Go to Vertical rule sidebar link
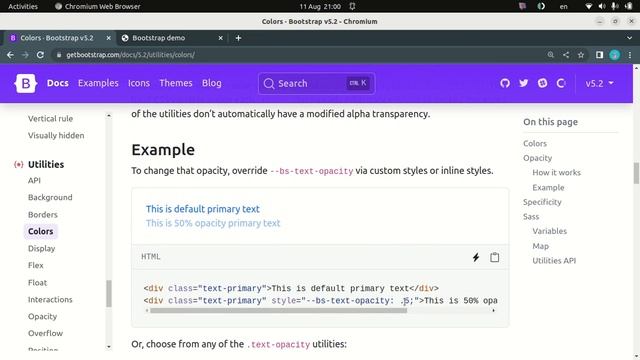 coord(50,118)
